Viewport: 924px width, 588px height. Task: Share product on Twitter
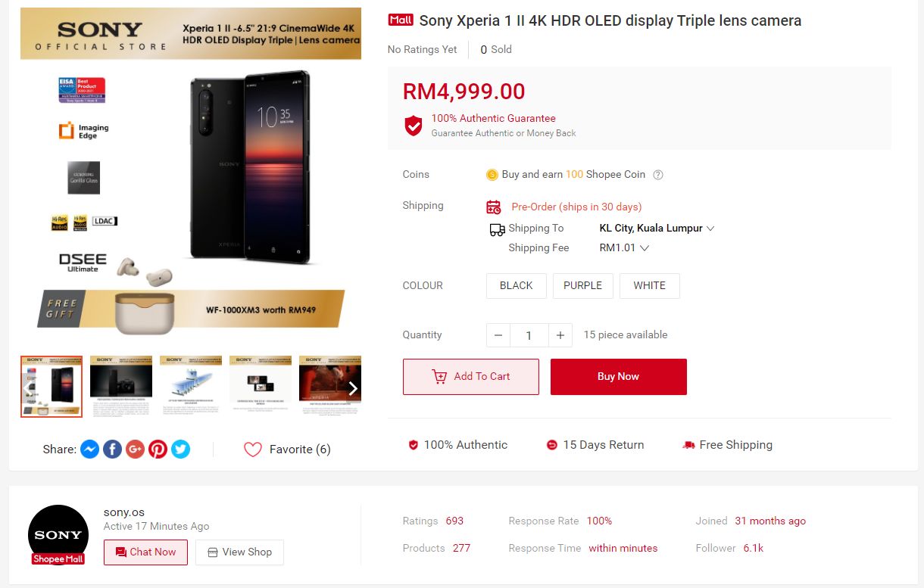[x=180, y=450]
